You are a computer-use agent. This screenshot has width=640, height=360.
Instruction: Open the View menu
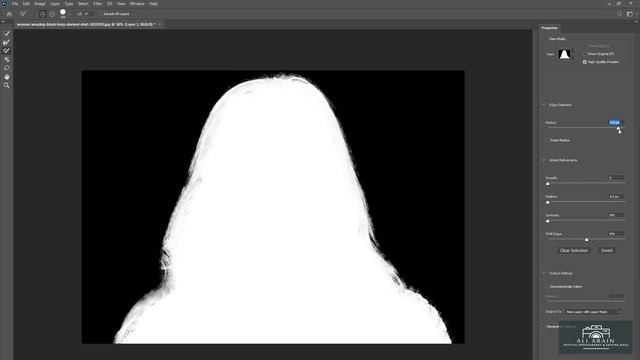click(121, 4)
